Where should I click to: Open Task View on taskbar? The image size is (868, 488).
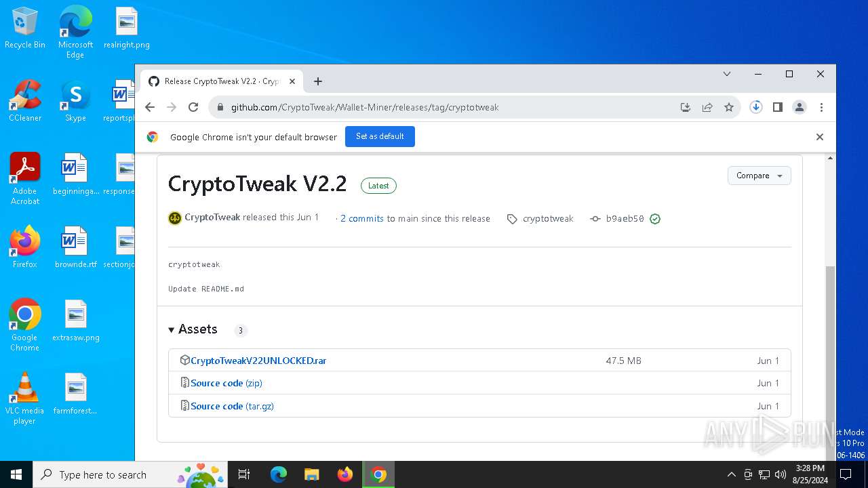(244, 474)
